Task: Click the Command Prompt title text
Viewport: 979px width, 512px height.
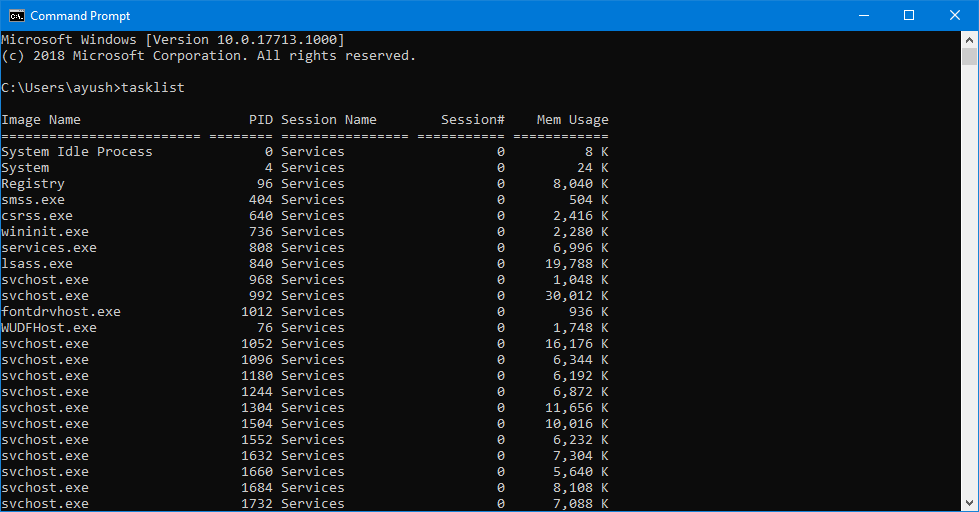Action: coord(80,16)
